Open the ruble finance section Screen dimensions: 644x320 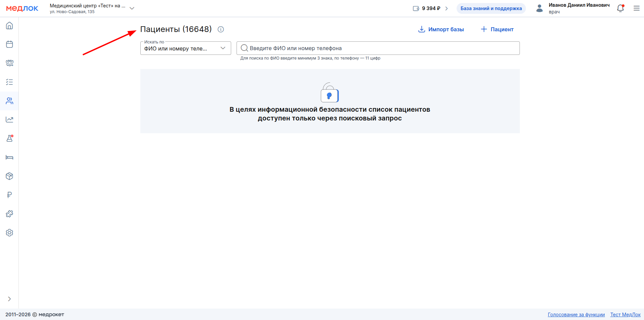(x=9, y=195)
